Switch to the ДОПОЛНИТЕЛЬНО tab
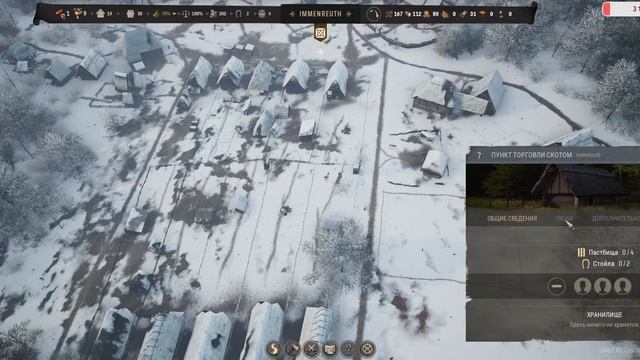 tap(616, 219)
